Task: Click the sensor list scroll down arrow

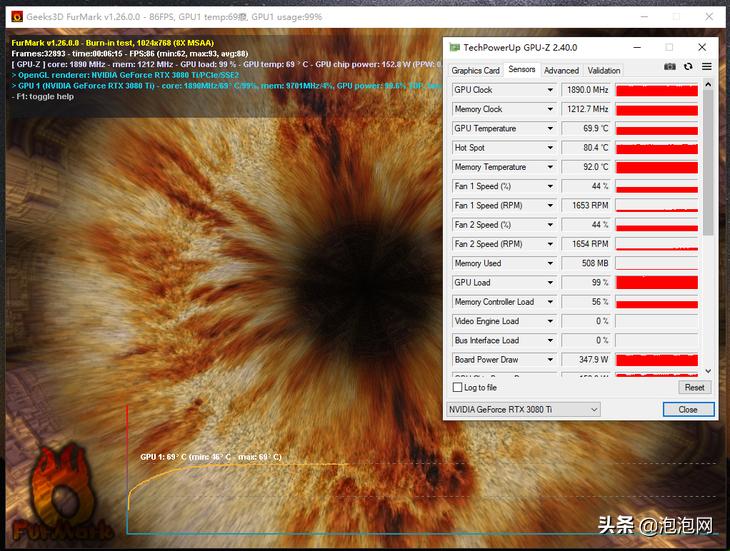Action: pos(708,371)
